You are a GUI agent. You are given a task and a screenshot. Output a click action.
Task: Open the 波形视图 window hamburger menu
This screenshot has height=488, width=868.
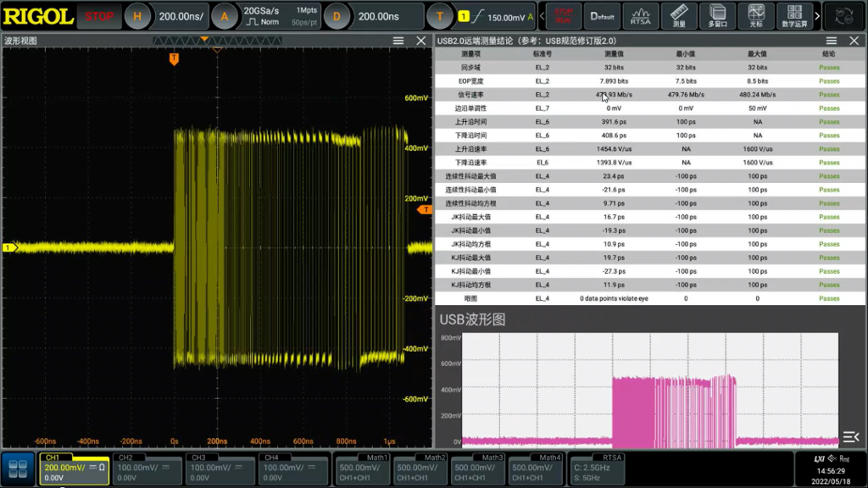(398, 41)
